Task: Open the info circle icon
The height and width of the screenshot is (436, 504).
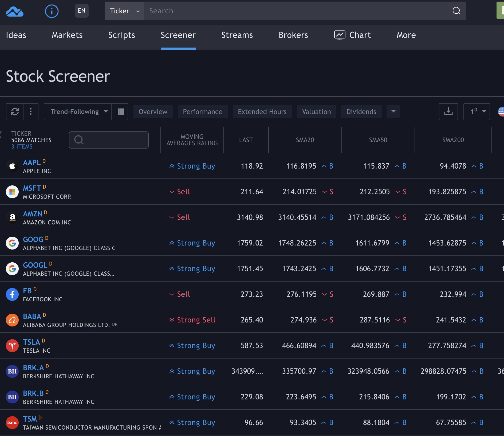Action: tap(52, 11)
